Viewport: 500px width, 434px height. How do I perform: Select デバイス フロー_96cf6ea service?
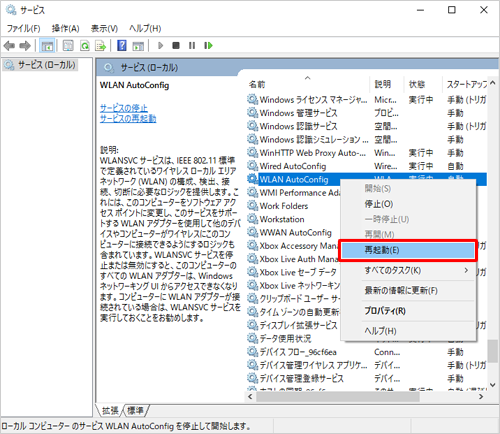[367, 352]
